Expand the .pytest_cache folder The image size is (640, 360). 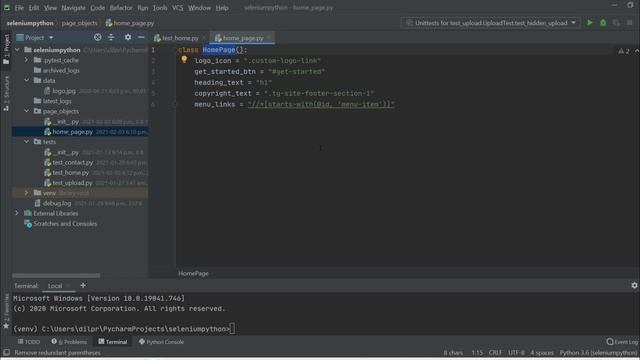point(27,60)
